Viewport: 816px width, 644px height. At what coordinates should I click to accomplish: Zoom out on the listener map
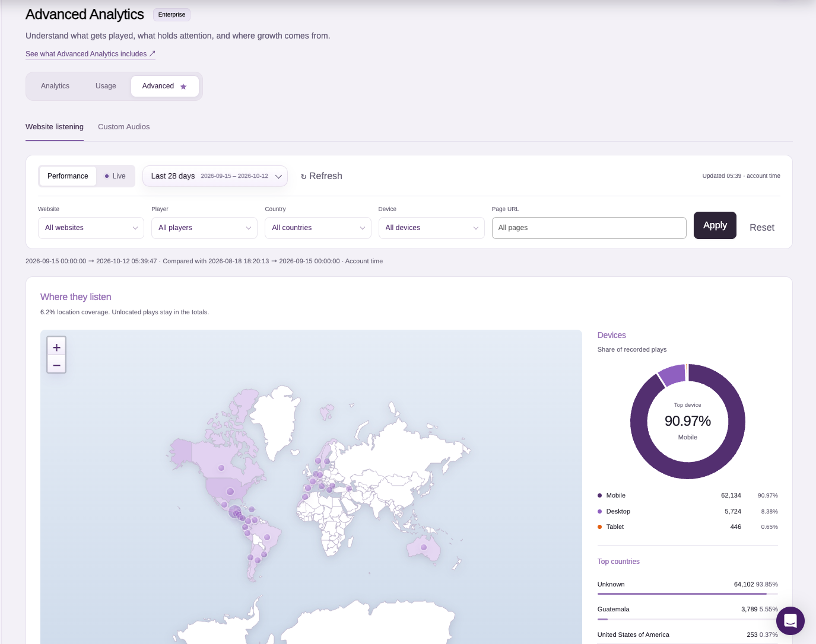pos(56,365)
